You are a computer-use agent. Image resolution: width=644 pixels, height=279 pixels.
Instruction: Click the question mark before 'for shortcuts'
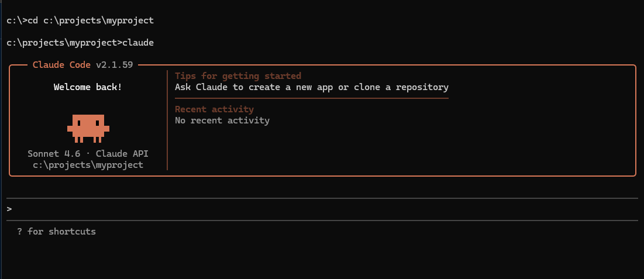coord(19,232)
